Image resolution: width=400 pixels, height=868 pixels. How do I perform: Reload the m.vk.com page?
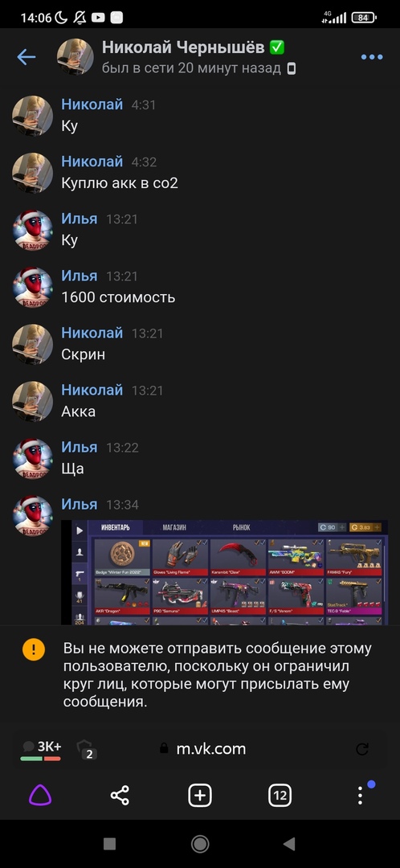(x=361, y=749)
